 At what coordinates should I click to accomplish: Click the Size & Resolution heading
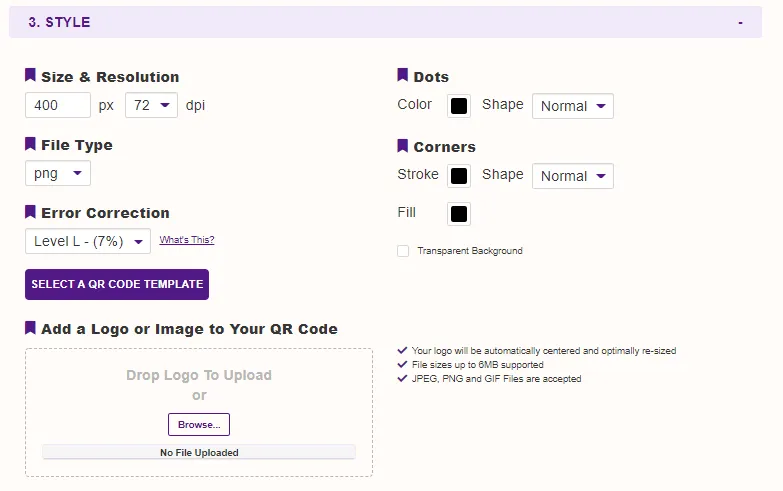pos(110,77)
